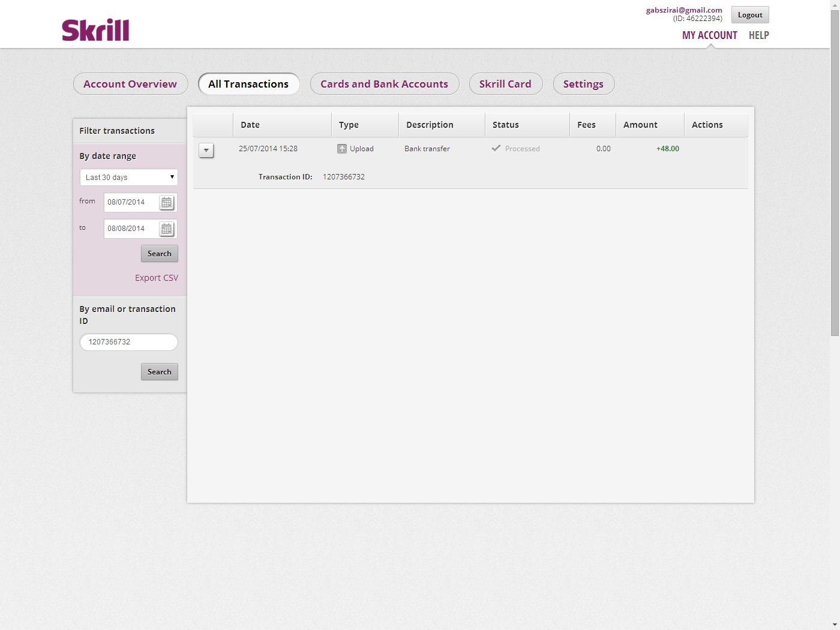Click the Amount column header
Viewport: 840px width, 630px height.
(x=650, y=125)
